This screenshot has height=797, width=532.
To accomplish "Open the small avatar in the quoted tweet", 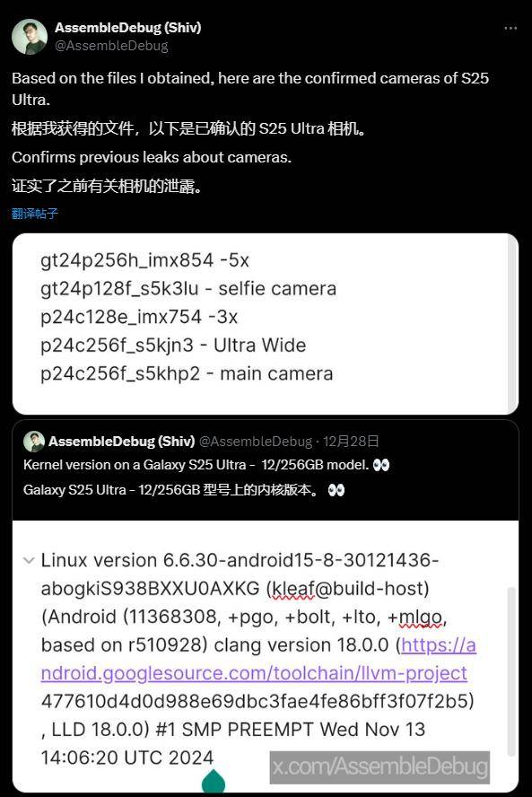I will click(x=34, y=442).
